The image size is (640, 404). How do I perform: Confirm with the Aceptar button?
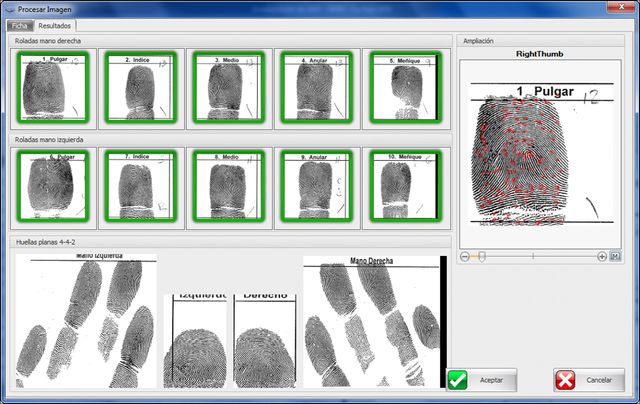(481, 380)
